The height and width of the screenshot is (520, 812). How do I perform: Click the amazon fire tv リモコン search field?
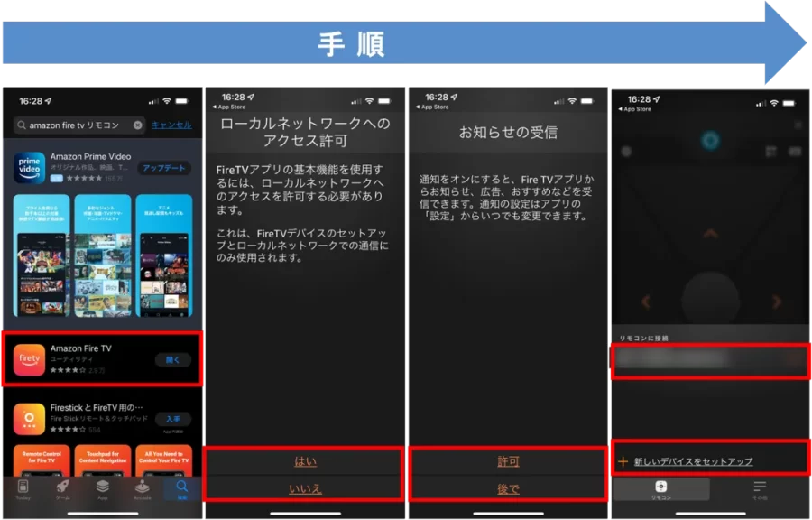pyautogui.click(x=79, y=125)
